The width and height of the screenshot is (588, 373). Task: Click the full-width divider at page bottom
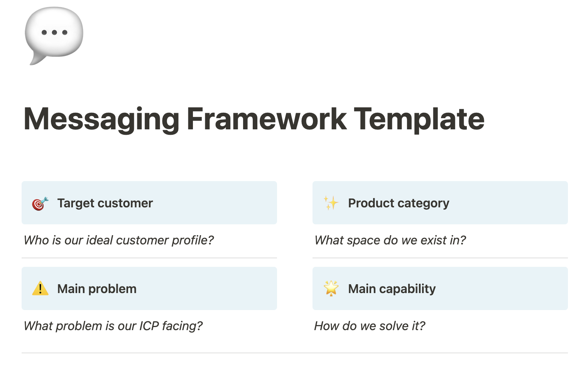pyautogui.click(x=295, y=353)
